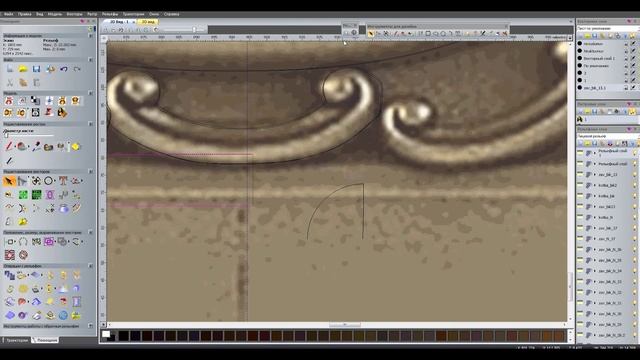The image size is (640, 360).
Task: Click the blue stairs relief icon
Action: point(9,276)
